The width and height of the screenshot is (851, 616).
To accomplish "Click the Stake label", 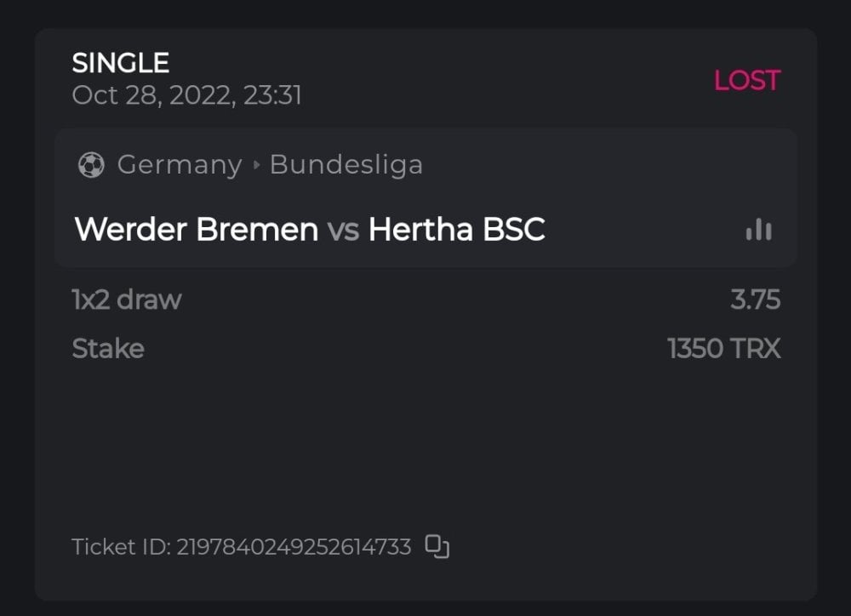I will pos(108,349).
